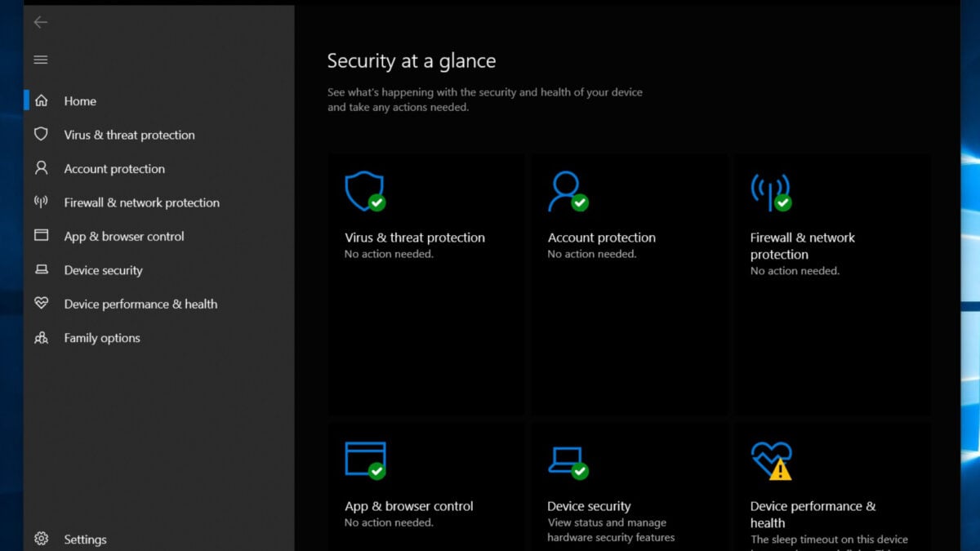980x551 pixels.
Task: Open Device security from sidebar
Action: [x=103, y=270]
